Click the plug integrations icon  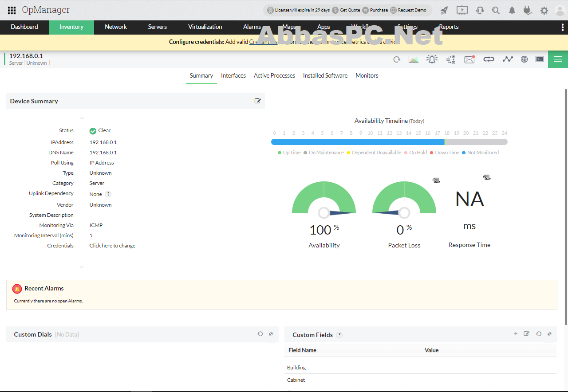(x=528, y=10)
